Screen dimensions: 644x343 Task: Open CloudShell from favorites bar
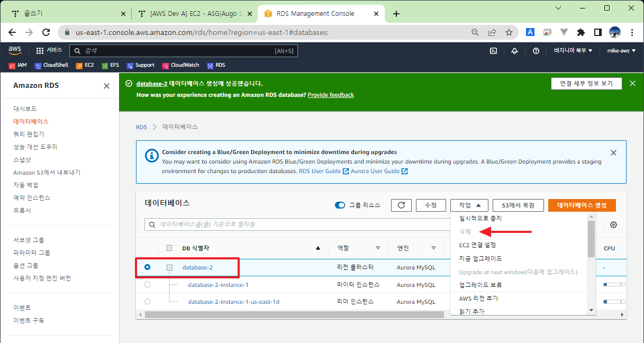tap(51, 65)
